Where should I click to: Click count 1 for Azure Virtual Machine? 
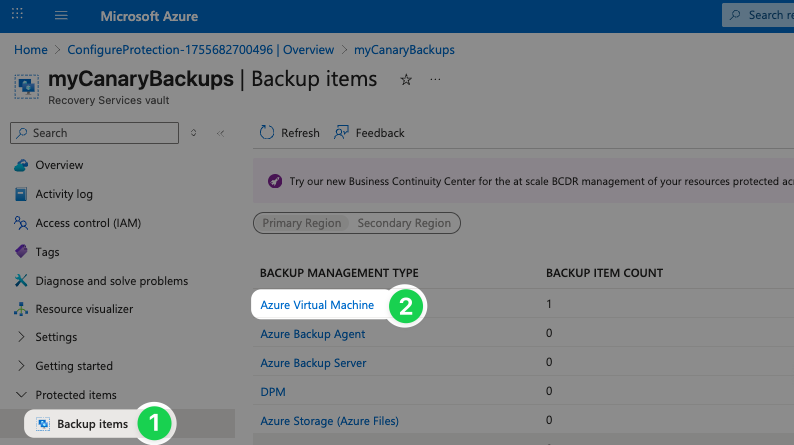[549, 304]
